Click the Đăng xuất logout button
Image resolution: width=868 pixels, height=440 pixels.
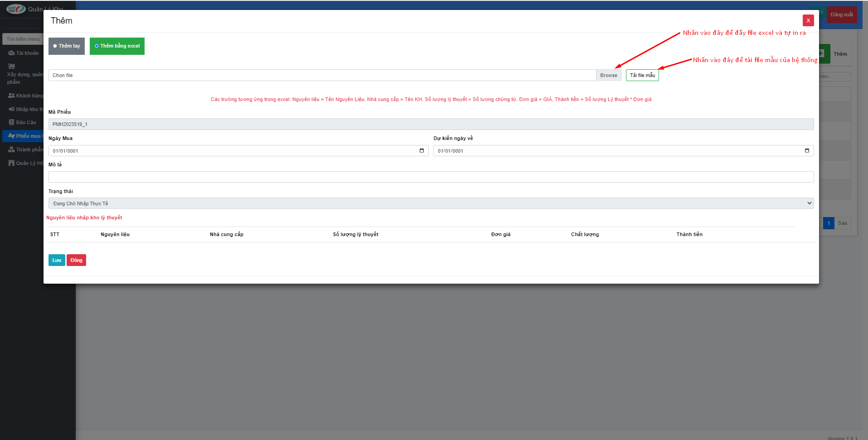click(842, 15)
